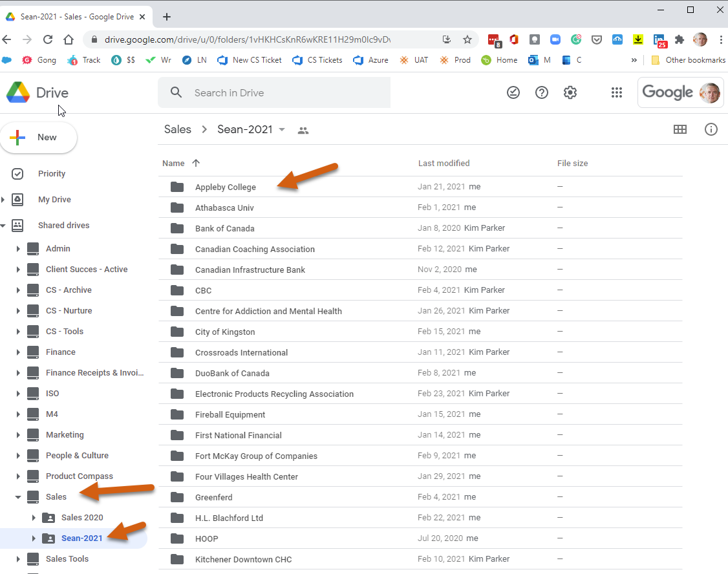Click the Support help question mark icon
This screenshot has height=574, width=728.
pyautogui.click(x=542, y=92)
